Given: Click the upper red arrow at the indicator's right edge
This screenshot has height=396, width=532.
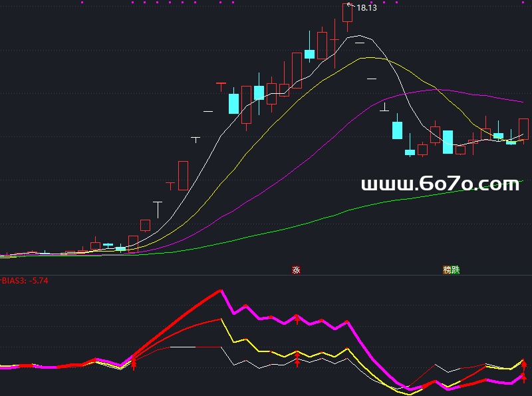Looking at the screenshot, I should (x=523, y=363).
